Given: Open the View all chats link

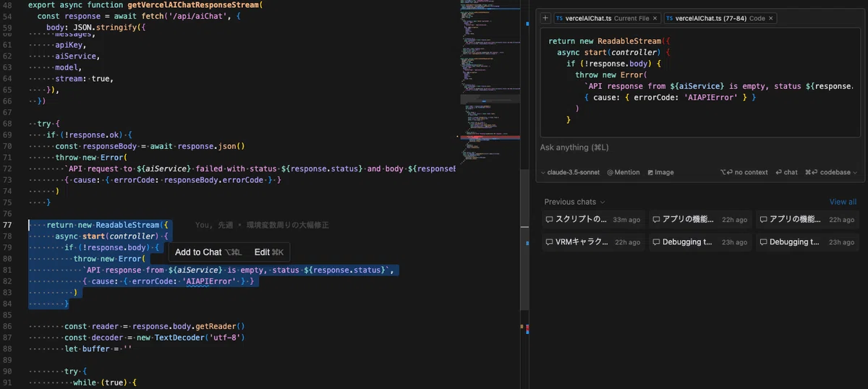Looking at the screenshot, I should [843, 202].
